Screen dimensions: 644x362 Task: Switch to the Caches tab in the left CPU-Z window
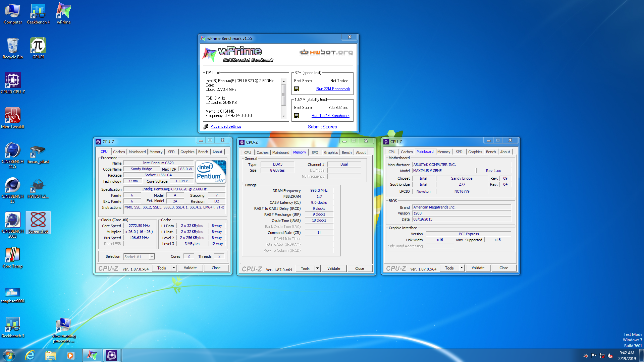(x=119, y=152)
